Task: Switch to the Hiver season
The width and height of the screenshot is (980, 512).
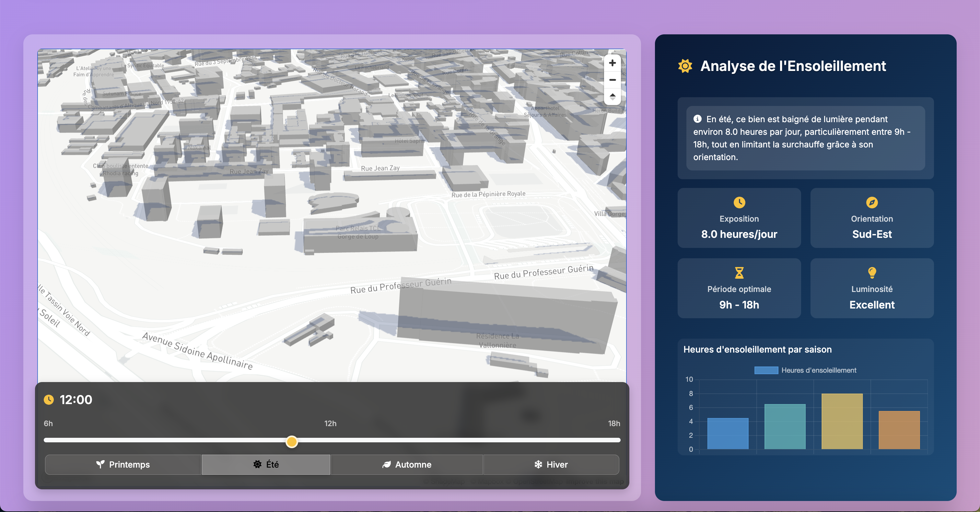Action: (x=551, y=464)
